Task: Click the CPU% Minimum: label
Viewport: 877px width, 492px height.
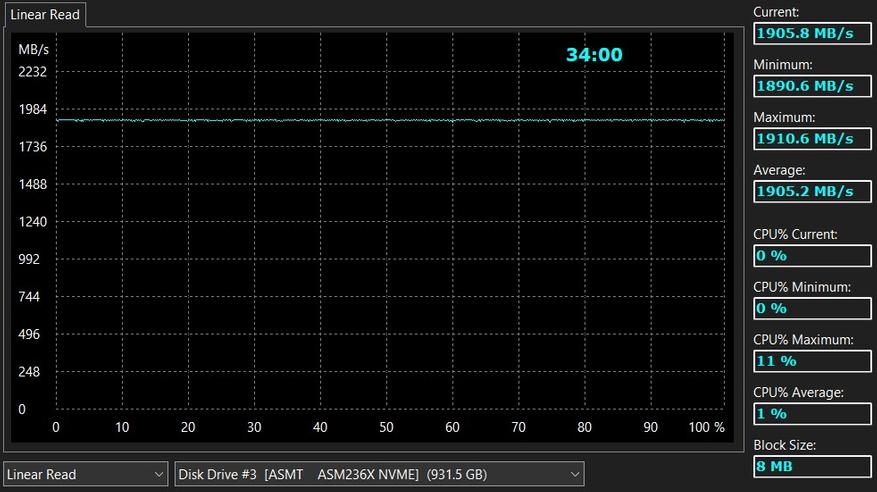Action: point(801,287)
